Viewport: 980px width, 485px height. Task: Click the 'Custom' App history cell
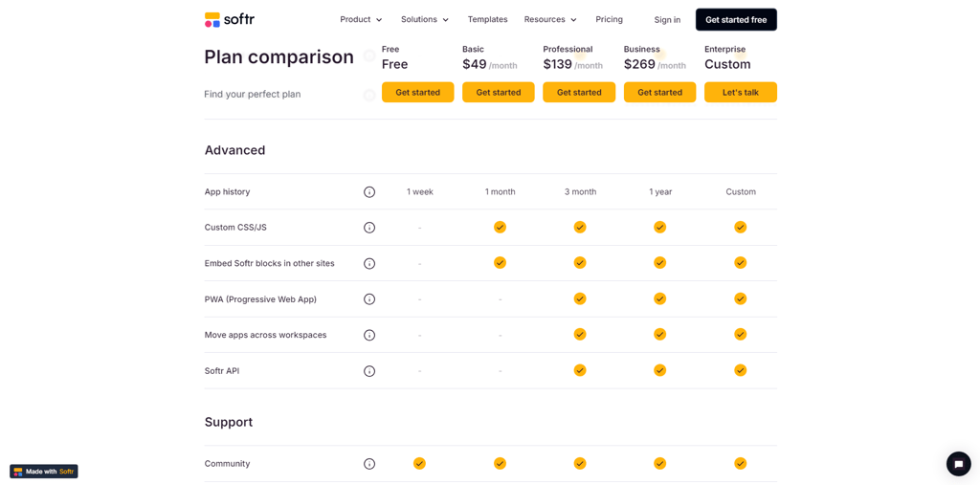click(x=741, y=192)
